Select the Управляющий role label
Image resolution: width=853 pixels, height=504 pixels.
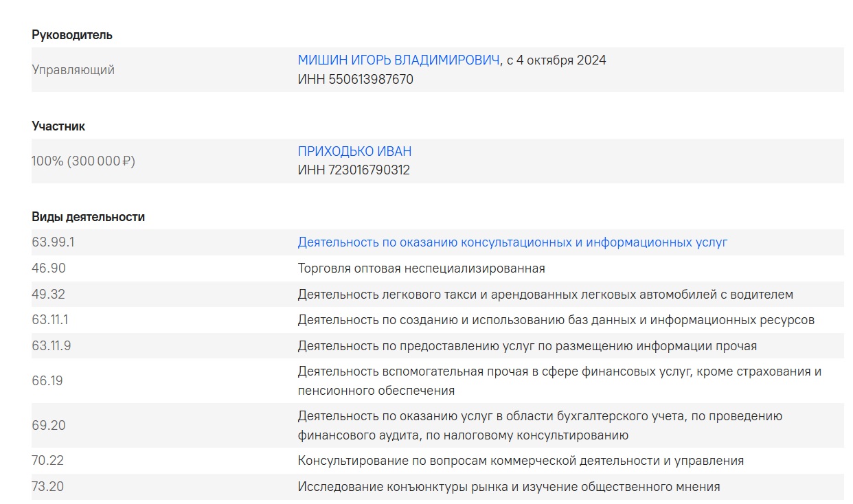click(x=73, y=70)
